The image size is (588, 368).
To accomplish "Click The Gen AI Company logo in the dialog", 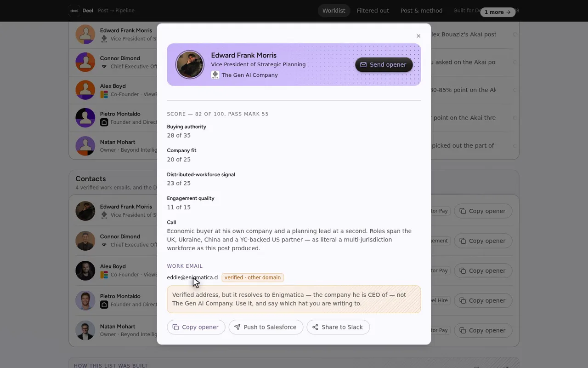I will click(215, 75).
